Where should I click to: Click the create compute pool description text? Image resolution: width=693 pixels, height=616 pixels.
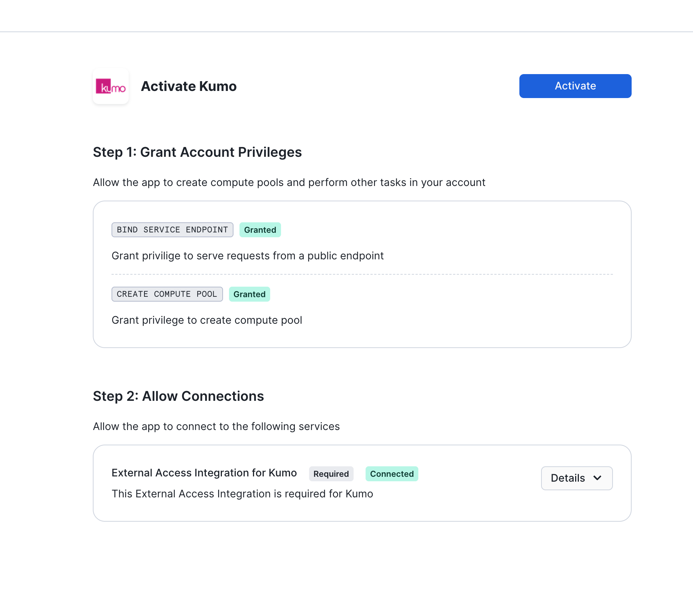[207, 320]
